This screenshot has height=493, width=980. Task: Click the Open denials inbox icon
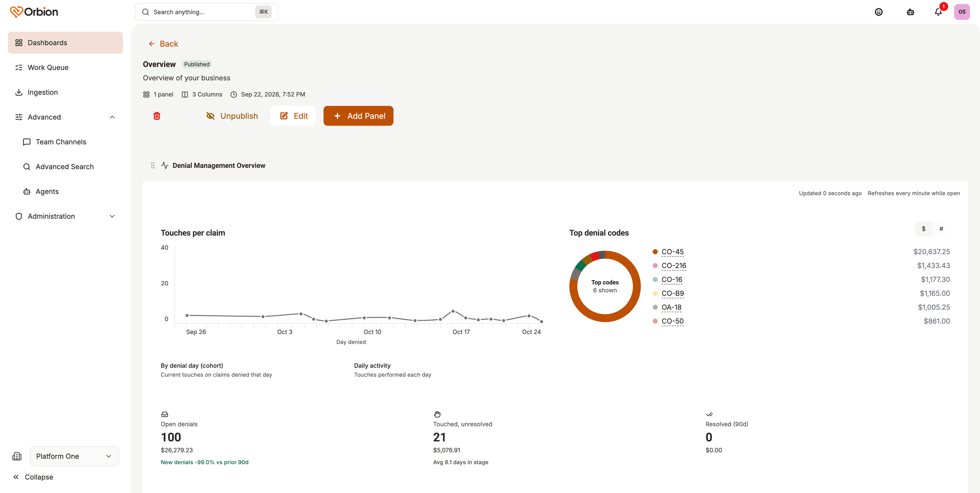[x=165, y=414]
